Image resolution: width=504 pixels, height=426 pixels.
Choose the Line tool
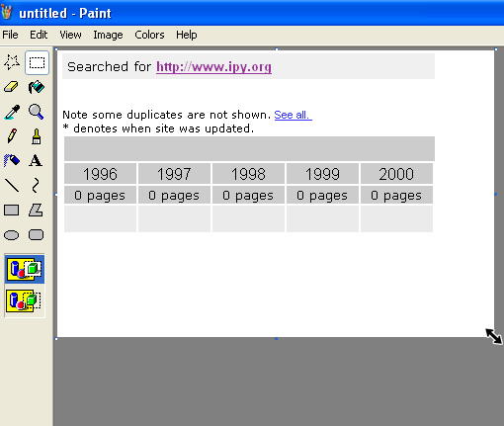(x=12, y=186)
